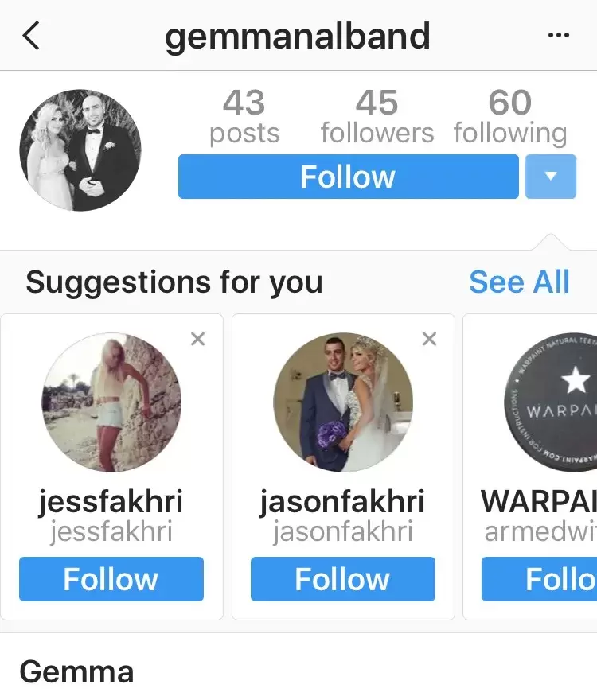The image size is (597, 700).
Task: Open See All suggestions
Action: (x=519, y=282)
